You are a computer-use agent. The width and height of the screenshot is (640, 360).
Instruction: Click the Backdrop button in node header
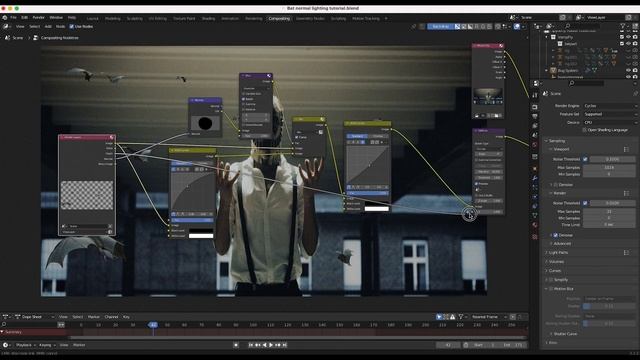click(440, 27)
